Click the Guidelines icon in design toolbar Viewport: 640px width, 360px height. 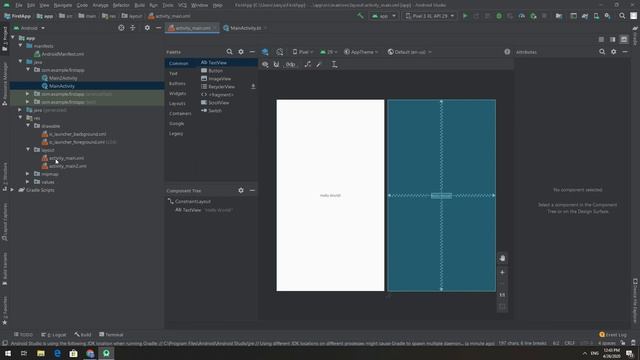pyautogui.click(x=334, y=64)
